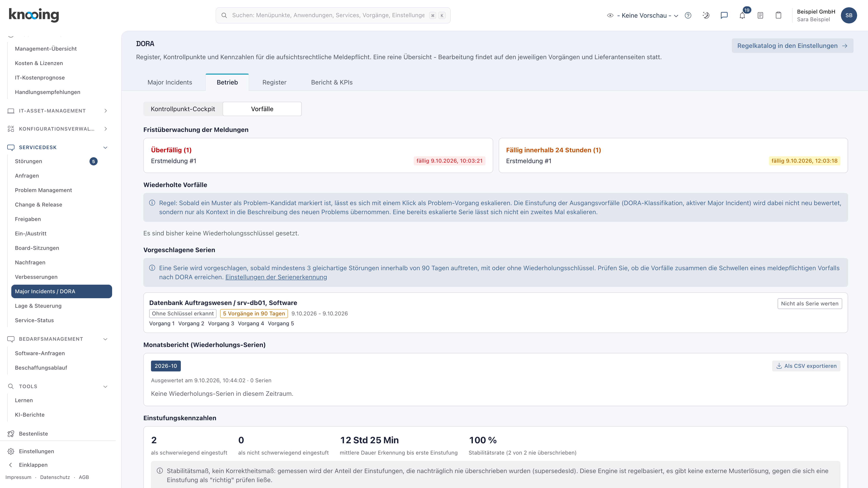Open the clipboard icon in header

tap(778, 16)
